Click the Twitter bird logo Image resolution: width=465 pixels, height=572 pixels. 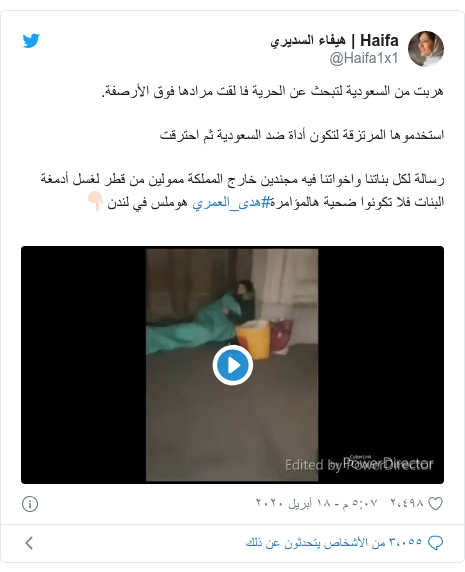coord(31,40)
